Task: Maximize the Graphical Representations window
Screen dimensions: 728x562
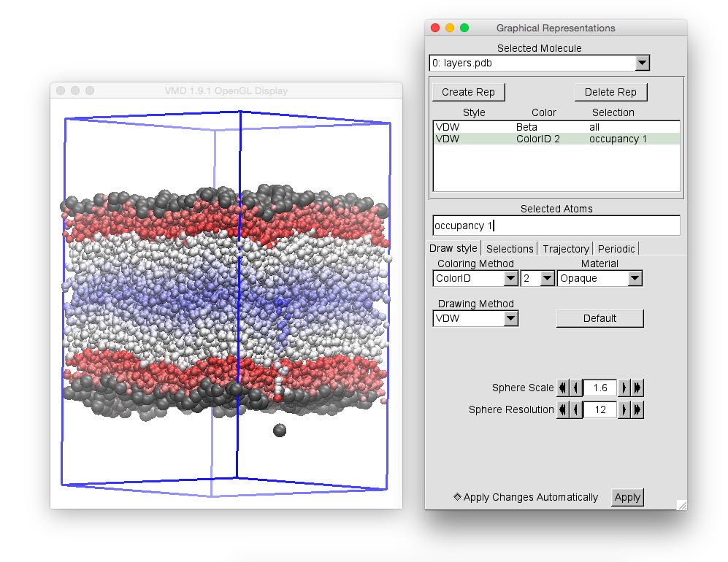Action: tap(464, 28)
